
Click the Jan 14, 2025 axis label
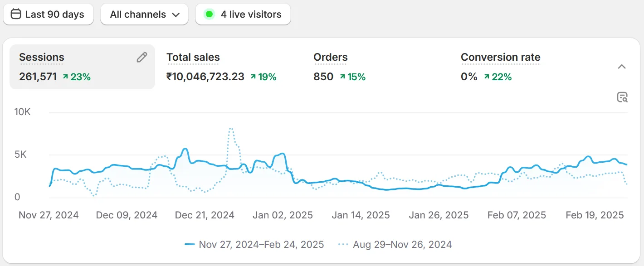[x=361, y=215]
